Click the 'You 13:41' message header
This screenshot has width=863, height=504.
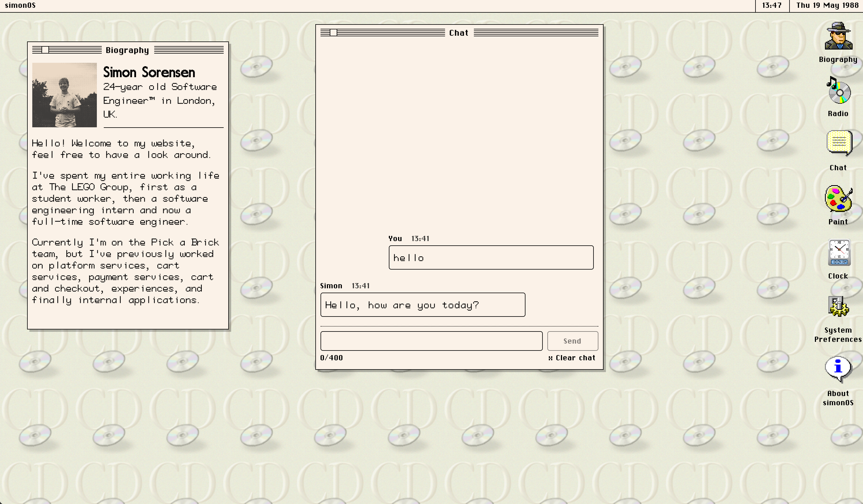[x=408, y=238]
